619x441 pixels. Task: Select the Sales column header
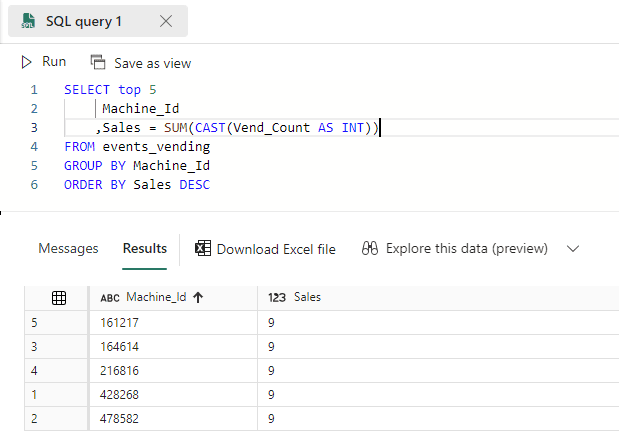coord(307,297)
